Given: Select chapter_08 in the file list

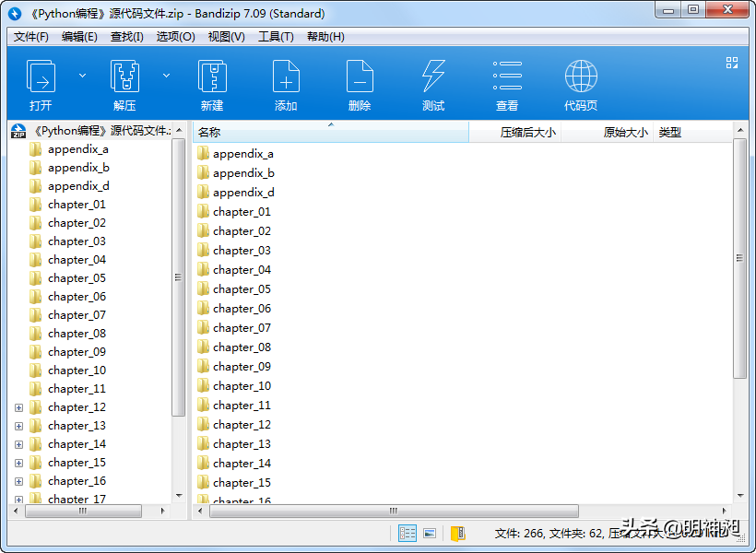Looking at the screenshot, I should pos(242,347).
